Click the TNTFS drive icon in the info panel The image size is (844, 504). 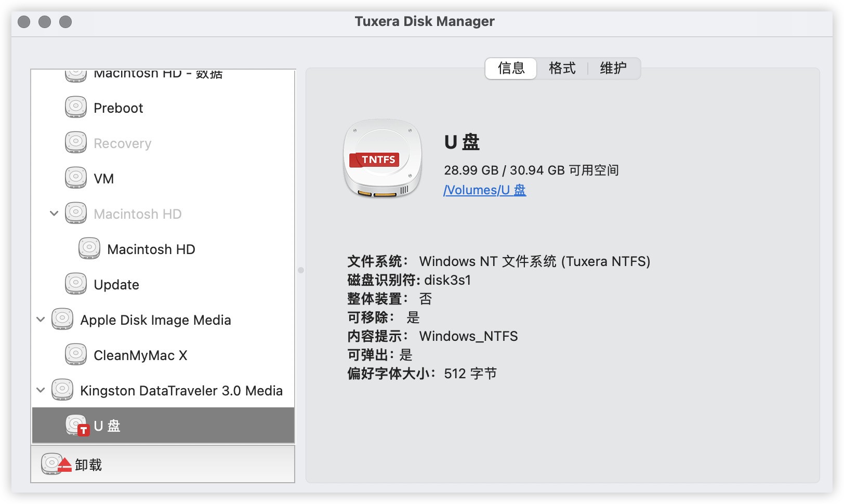[382, 158]
